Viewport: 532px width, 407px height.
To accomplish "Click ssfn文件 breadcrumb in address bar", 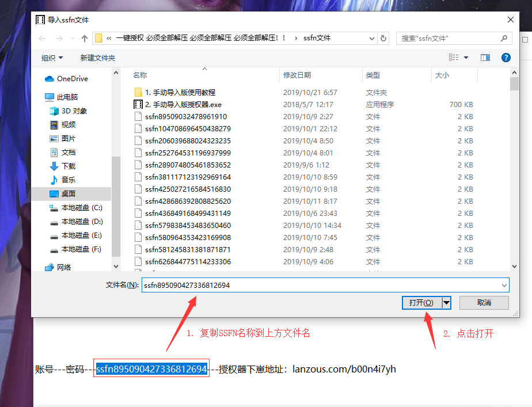I will (x=317, y=38).
